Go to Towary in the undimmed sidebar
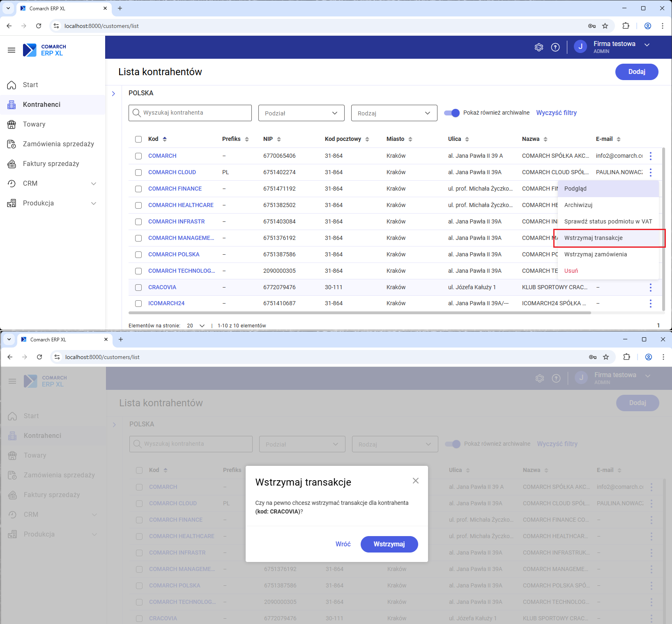Viewport: 672px width, 624px height. click(x=34, y=124)
